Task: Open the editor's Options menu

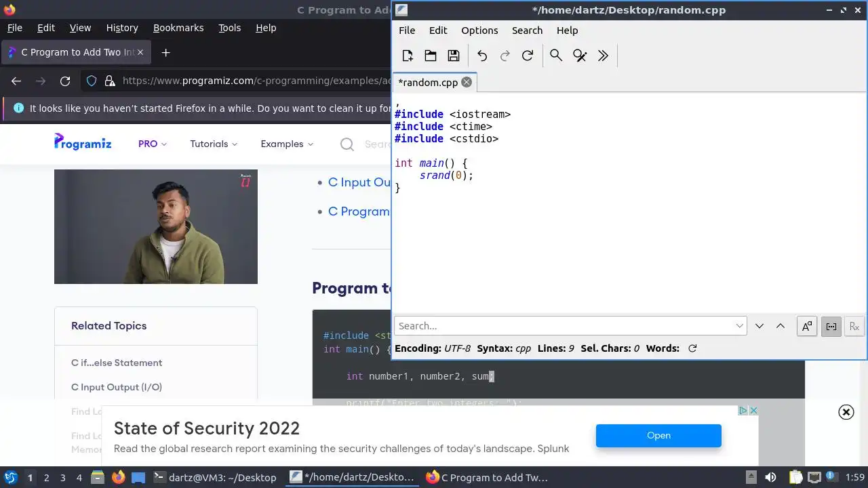Action: pos(479,30)
